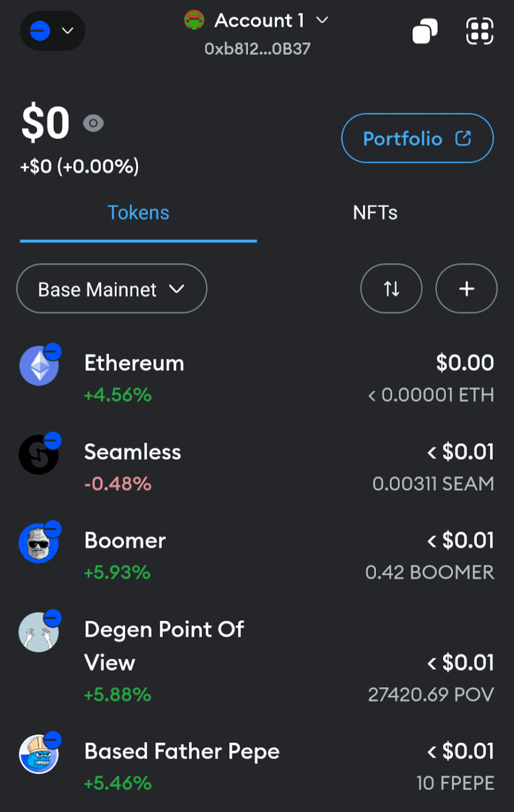
Task: Open the network selector dropdown
Action: pos(52,31)
